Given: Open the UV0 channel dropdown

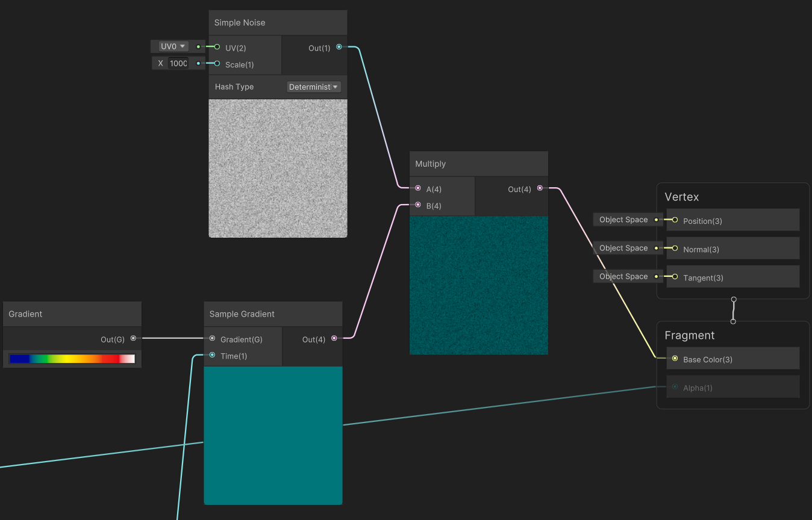Looking at the screenshot, I should (x=174, y=46).
